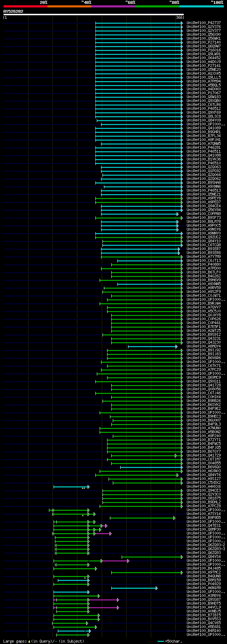Click the white query sequence bar
This screenshot has width=227, height=644.
pyautogui.click(x=94, y=15)
